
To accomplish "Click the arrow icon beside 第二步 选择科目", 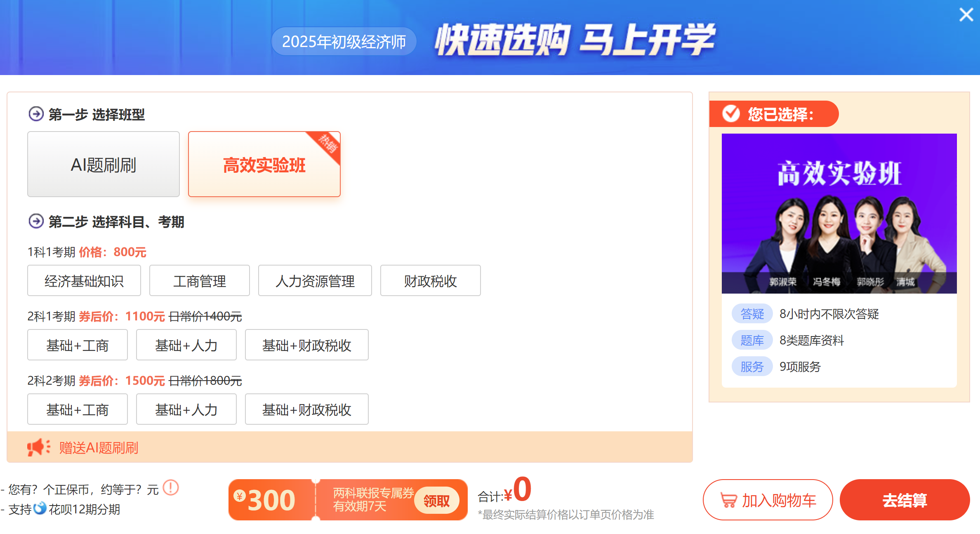I will 36,221.
